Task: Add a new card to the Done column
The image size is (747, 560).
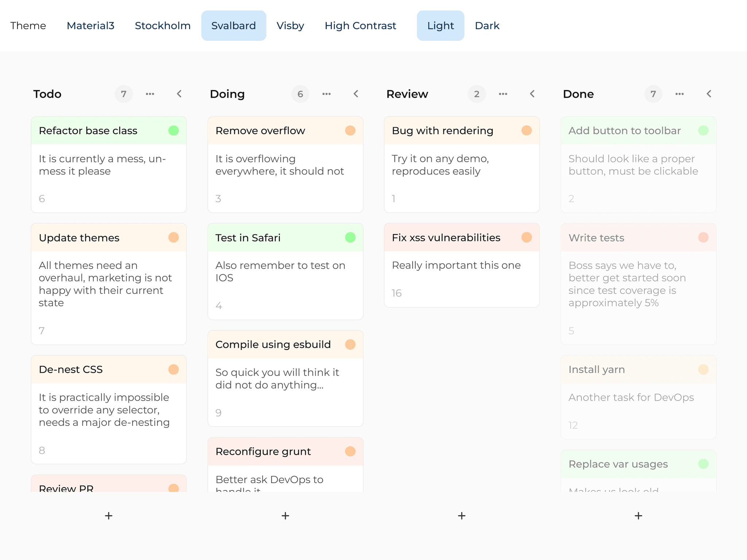Action: tap(638, 516)
